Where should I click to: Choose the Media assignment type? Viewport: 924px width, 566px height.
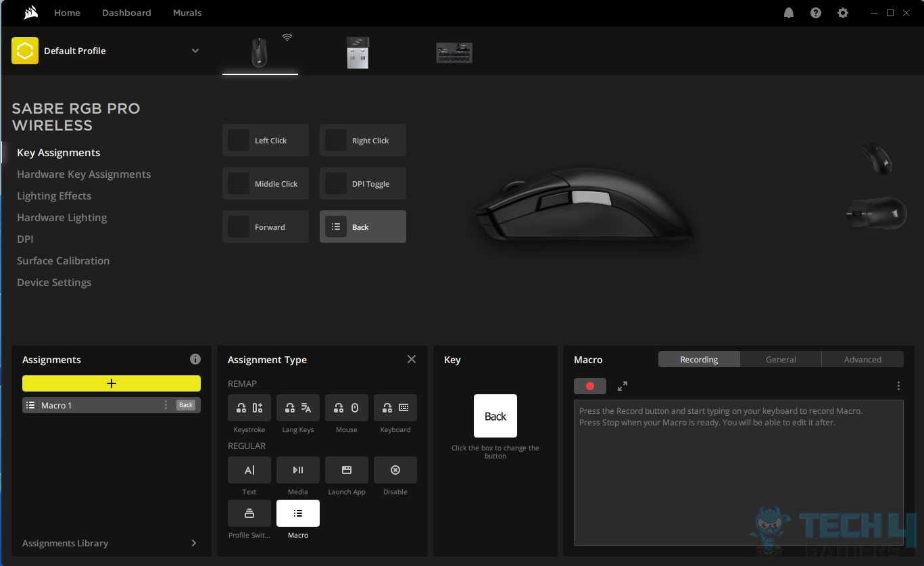[298, 470]
